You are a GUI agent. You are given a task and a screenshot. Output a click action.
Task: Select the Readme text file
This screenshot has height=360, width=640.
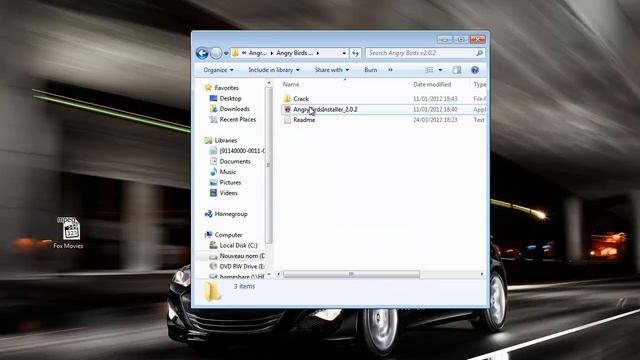tap(304, 120)
